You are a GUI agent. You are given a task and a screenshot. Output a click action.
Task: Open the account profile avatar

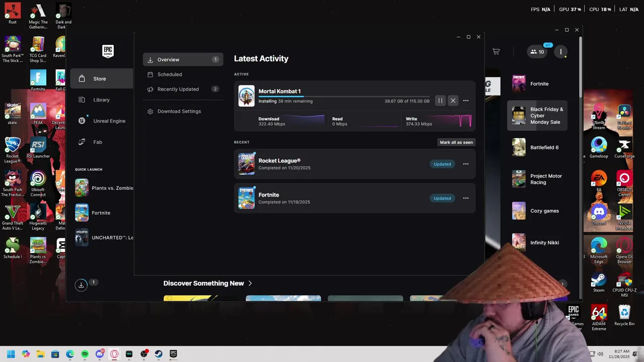point(561,51)
